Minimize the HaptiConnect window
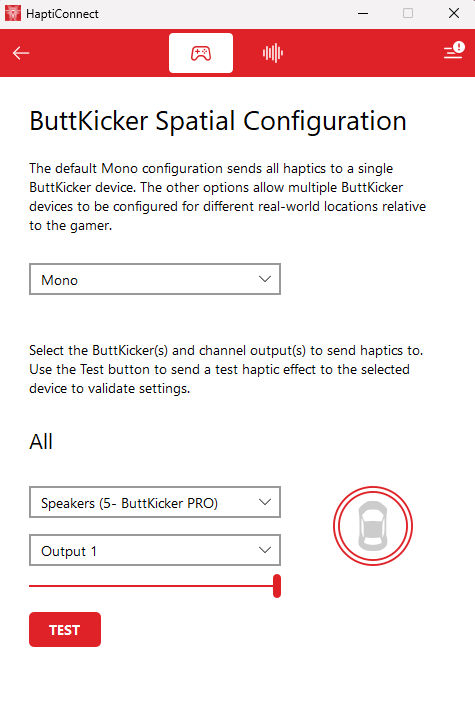Viewport: 475px width, 724px height. 363,13
